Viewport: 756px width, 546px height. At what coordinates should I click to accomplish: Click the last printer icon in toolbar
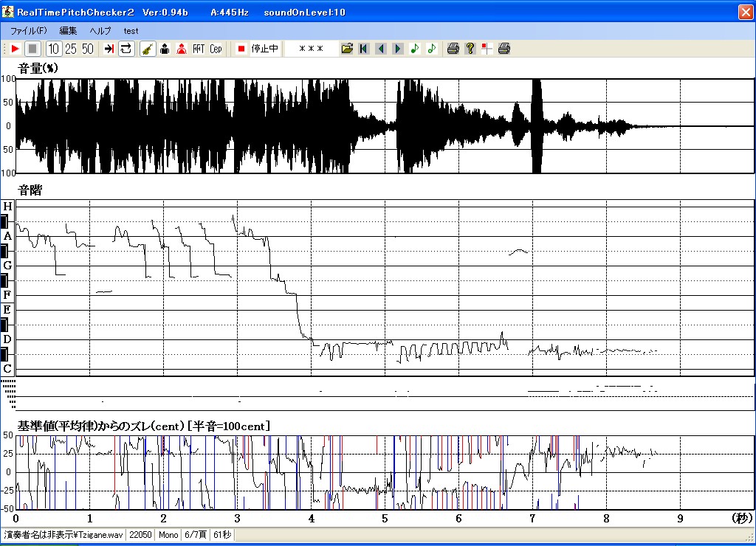point(504,49)
